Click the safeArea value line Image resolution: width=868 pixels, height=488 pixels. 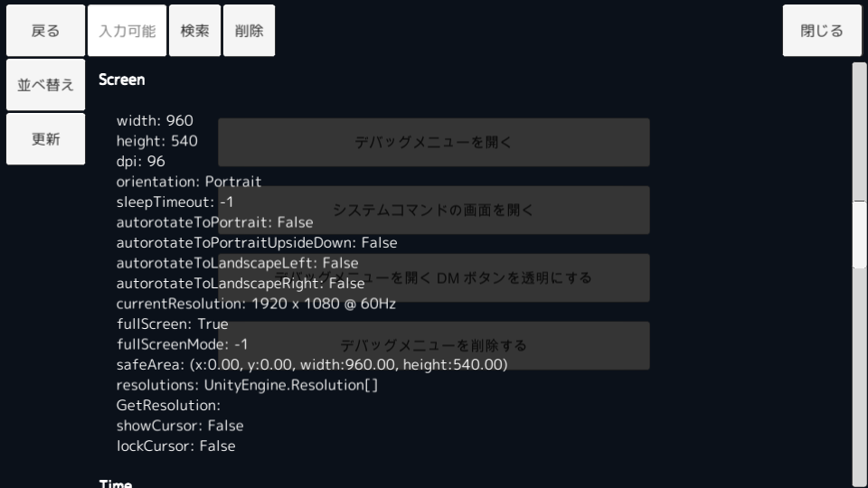[312, 364]
